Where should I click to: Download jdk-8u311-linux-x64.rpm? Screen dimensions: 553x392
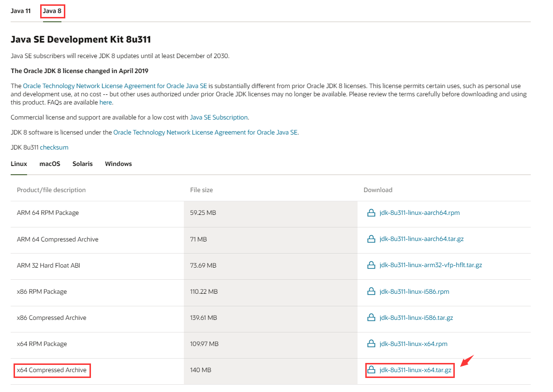(413, 344)
